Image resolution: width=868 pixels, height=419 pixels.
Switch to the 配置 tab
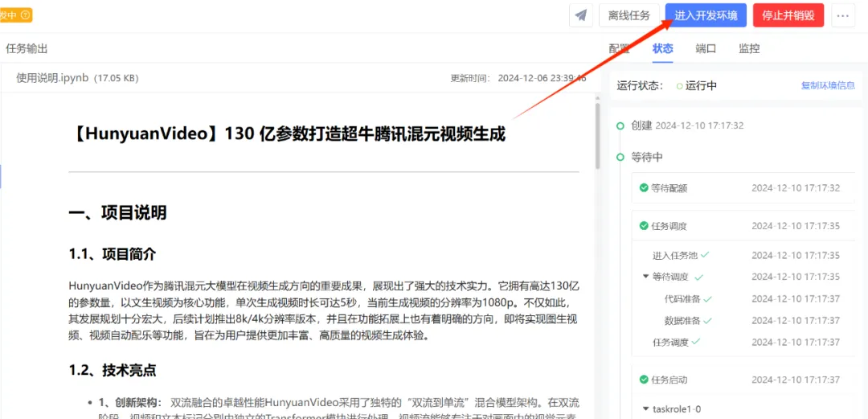click(620, 49)
